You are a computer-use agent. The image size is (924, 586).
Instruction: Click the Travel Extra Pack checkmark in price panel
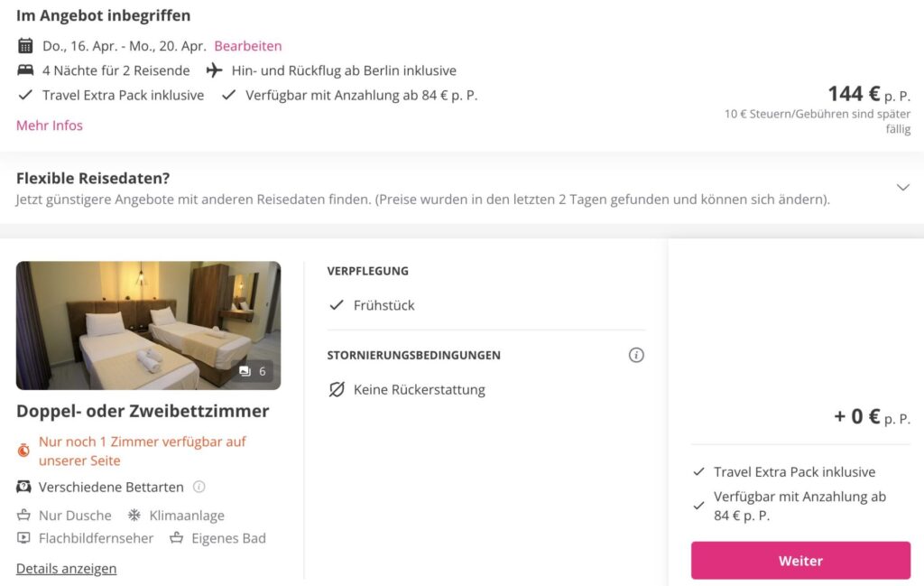click(698, 471)
